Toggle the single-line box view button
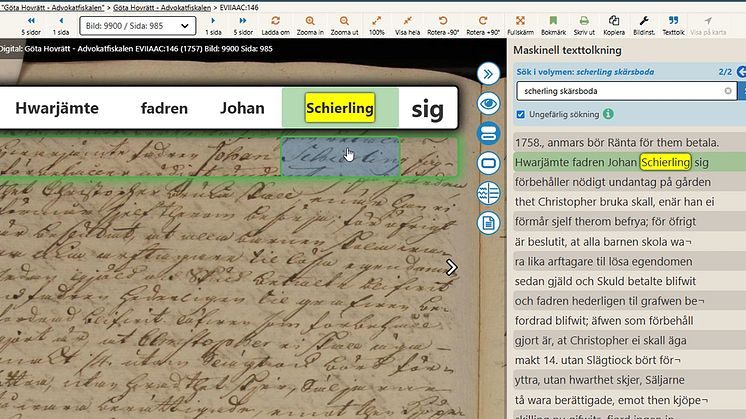The image size is (746, 419). tap(488, 162)
